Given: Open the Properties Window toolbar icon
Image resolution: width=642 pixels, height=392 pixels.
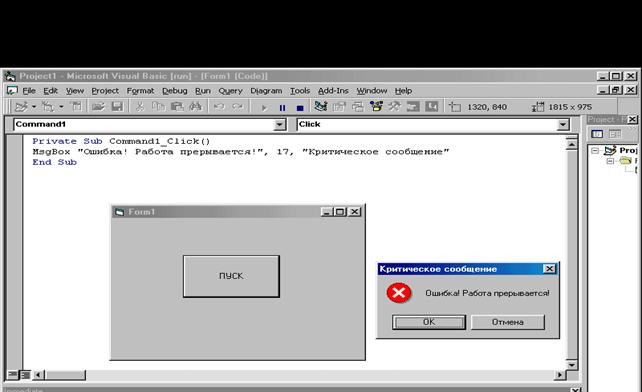Looking at the screenshot, I should (x=339, y=107).
